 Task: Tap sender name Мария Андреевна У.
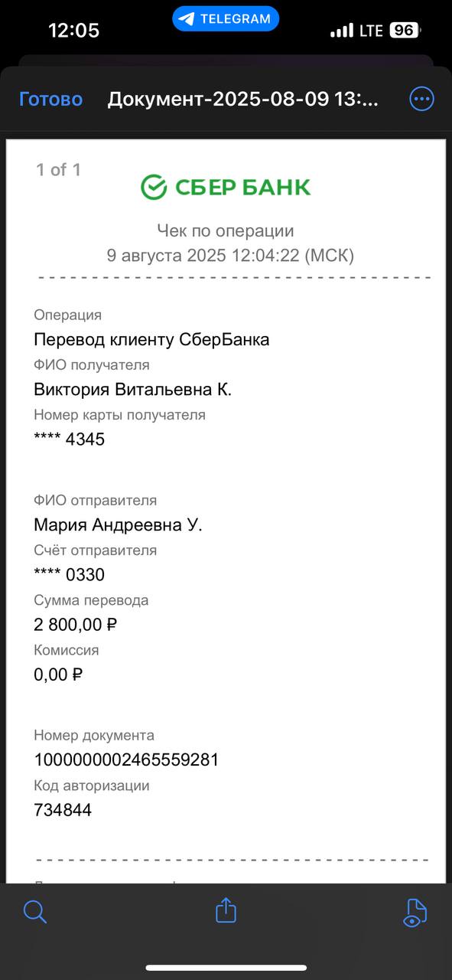pyautogui.click(x=118, y=525)
